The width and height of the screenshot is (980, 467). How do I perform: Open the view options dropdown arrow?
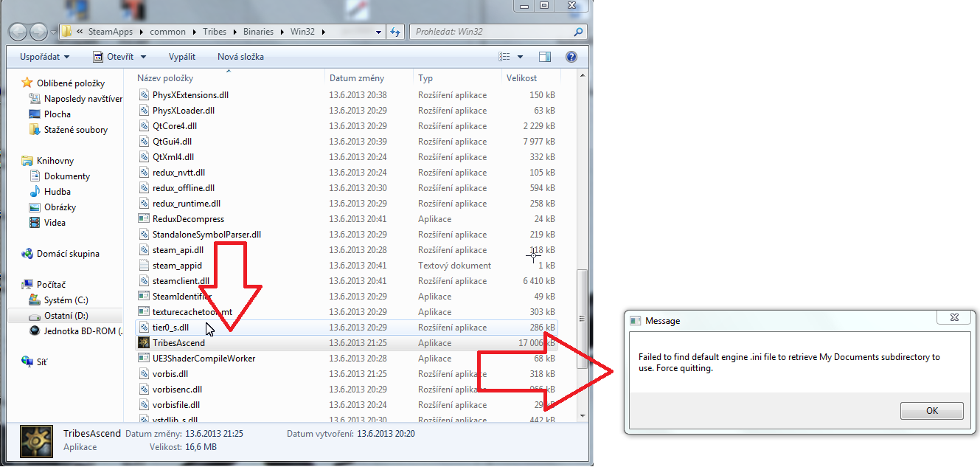click(x=520, y=57)
